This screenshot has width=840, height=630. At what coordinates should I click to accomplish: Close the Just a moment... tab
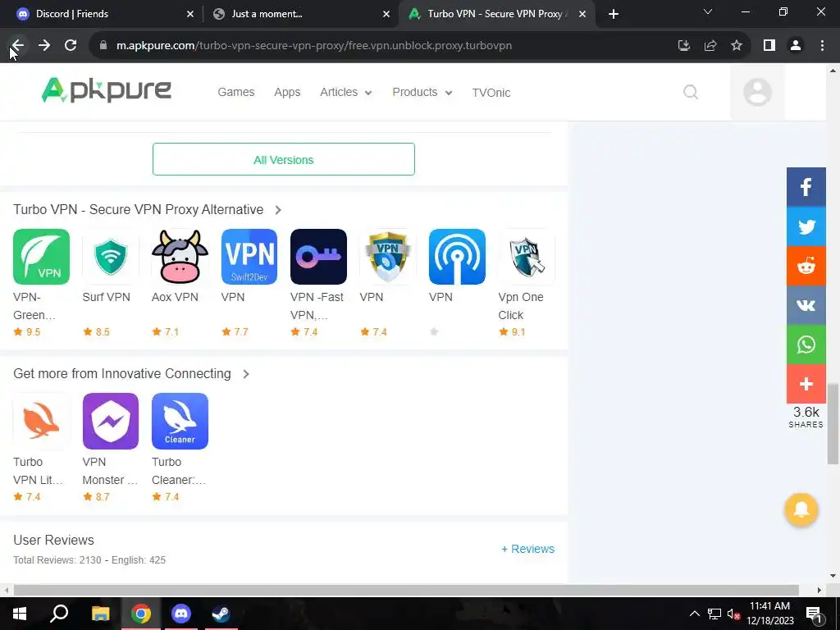coord(386,14)
